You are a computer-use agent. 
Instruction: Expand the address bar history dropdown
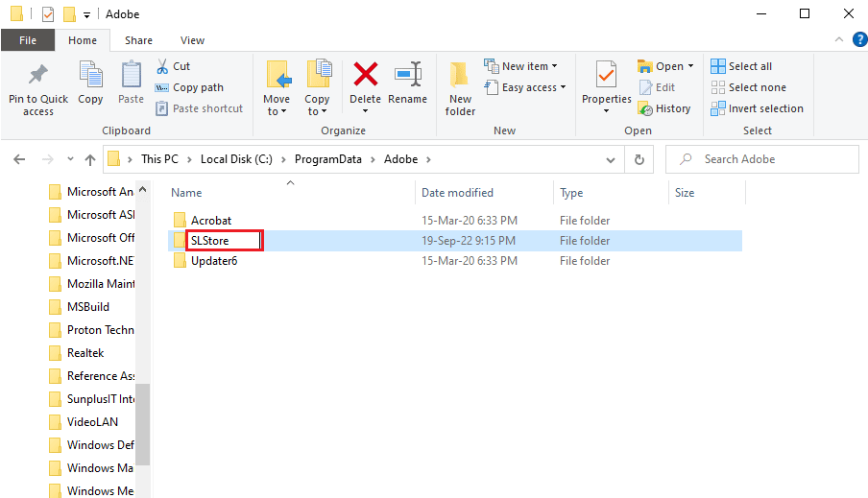point(611,160)
